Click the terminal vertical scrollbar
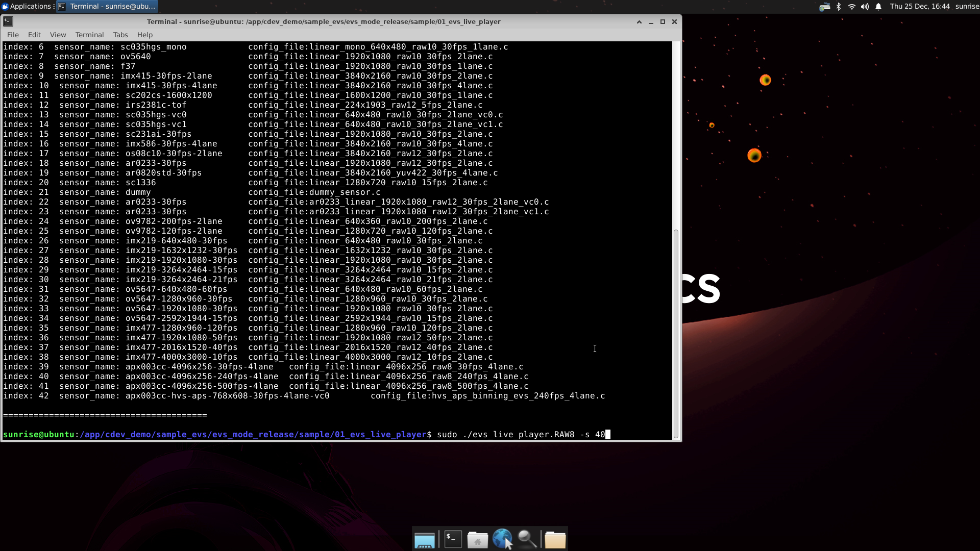 coord(676,332)
